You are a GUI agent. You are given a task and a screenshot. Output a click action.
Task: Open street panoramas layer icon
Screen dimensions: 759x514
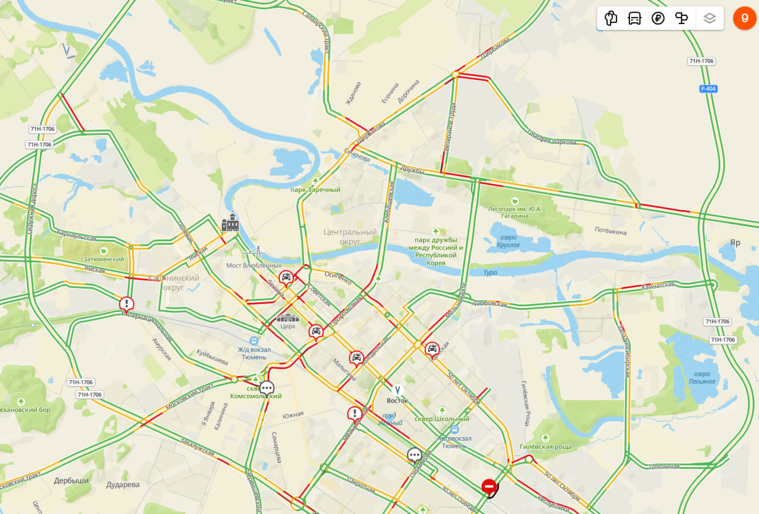pos(611,18)
